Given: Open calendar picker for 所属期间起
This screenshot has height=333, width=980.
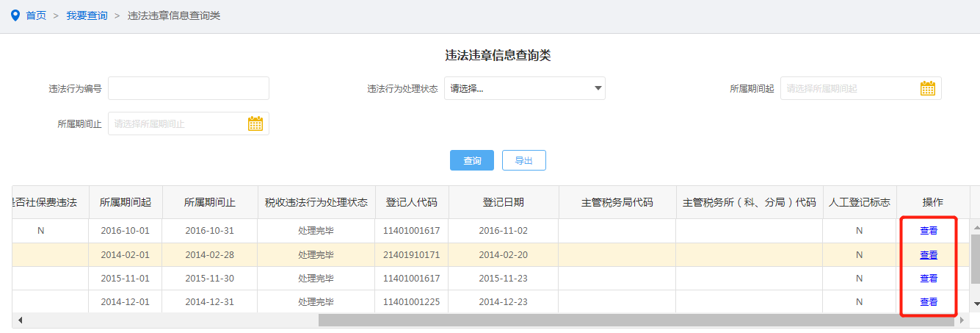Looking at the screenshot, I should 927,88.
